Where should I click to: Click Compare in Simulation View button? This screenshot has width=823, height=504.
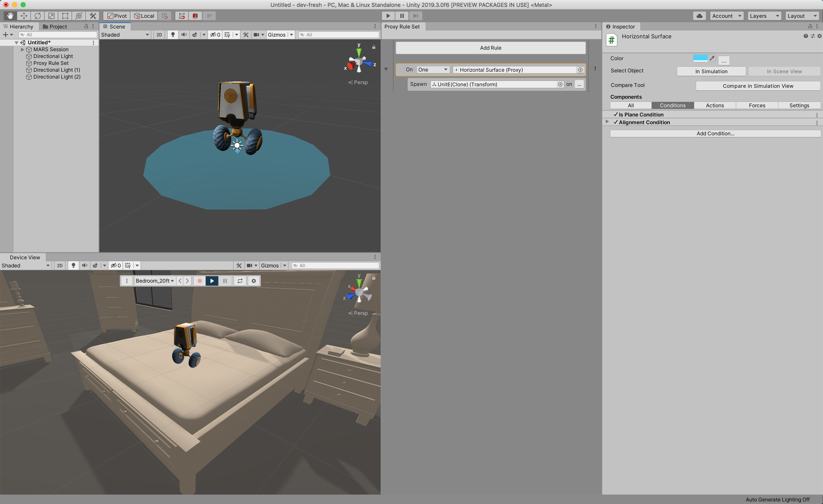click(x=758, y=86)
